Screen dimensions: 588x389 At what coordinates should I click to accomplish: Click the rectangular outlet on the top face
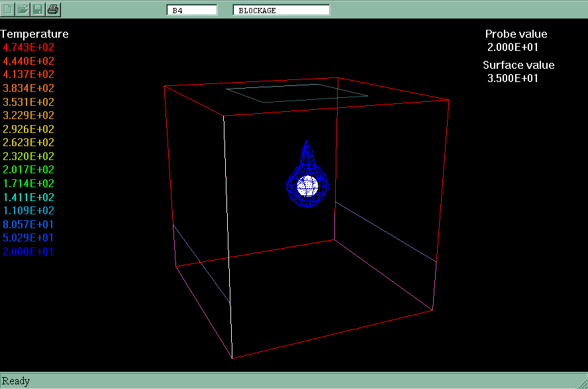(297, 94)
